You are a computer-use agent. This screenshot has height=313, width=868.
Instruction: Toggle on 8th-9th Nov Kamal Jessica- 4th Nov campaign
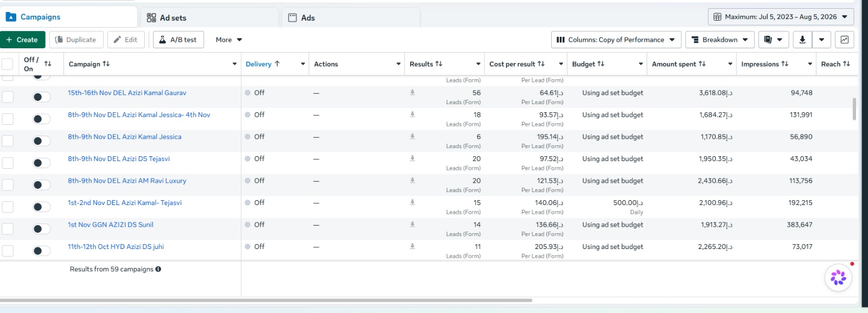pyautogui.click(x=41, y=119)
